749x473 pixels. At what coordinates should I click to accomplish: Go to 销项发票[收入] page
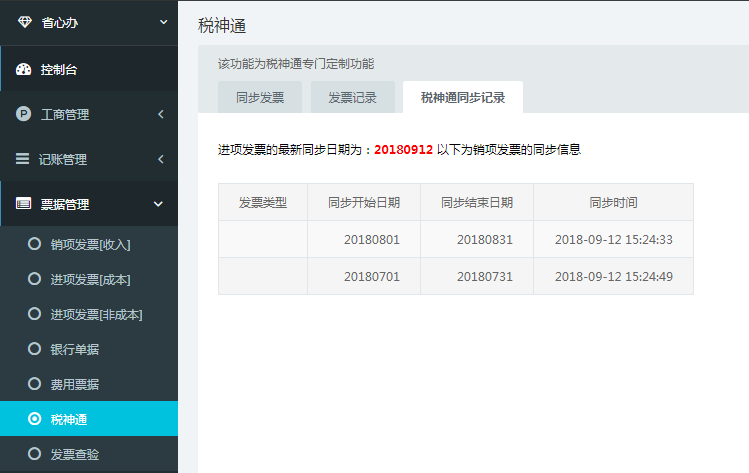pos(90,245)
